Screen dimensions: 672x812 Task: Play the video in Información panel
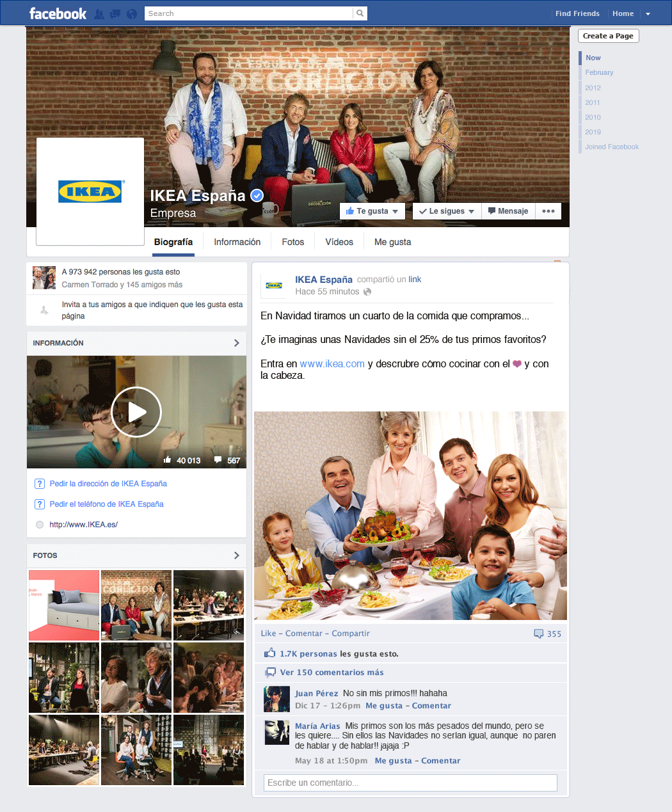point(136,412)
